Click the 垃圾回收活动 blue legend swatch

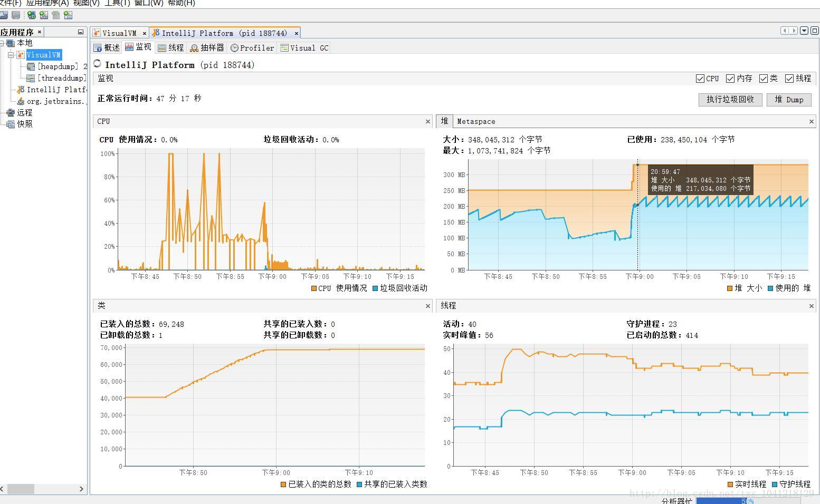tap(376, 288)
